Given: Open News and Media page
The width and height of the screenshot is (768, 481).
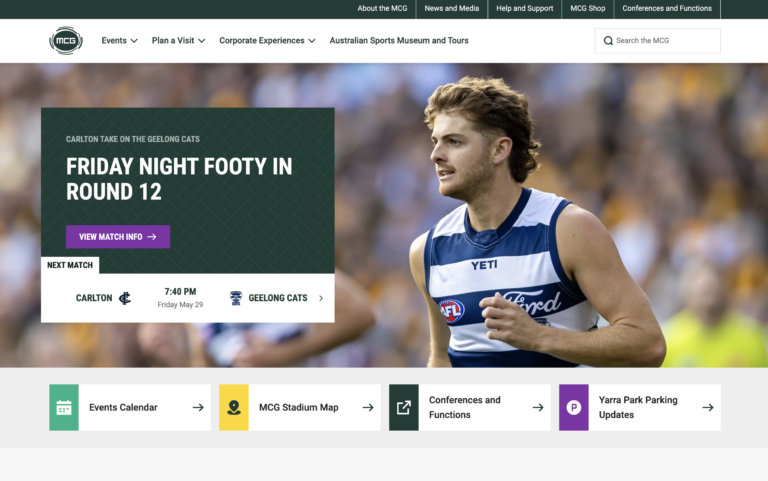Looking at the screenshot, I should coord(452,8).
